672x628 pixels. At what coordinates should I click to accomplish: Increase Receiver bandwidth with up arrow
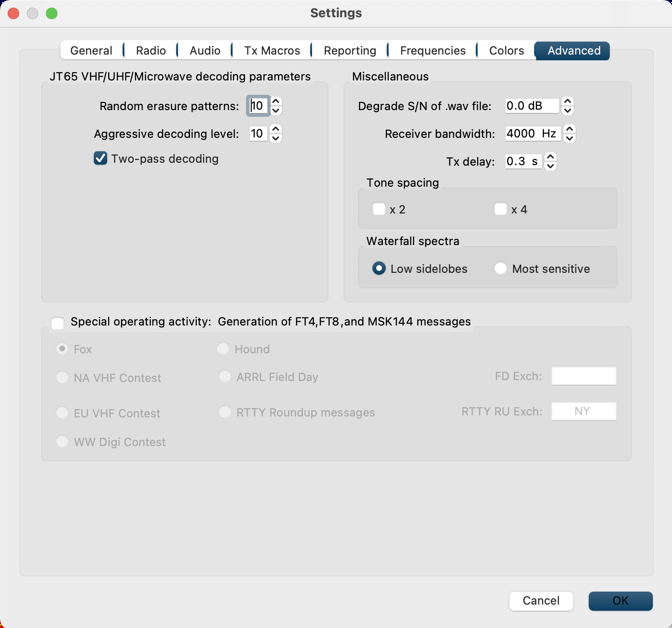pyautogui.click(x=569, y=129)
